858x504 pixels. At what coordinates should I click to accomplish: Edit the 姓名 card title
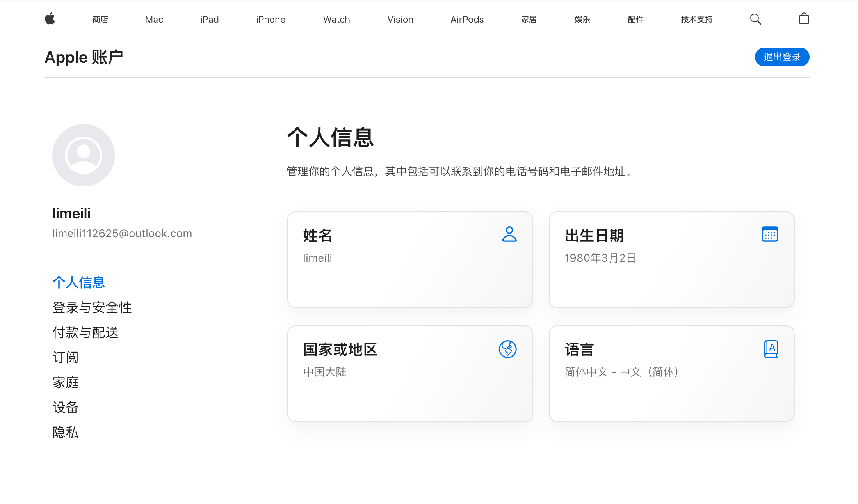coord(318,236)
